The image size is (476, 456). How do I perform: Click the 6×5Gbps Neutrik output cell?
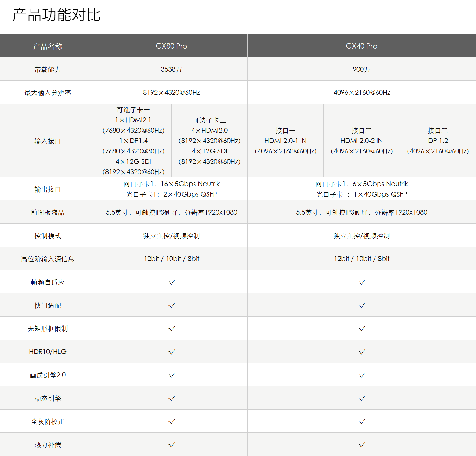pos(362,189)
